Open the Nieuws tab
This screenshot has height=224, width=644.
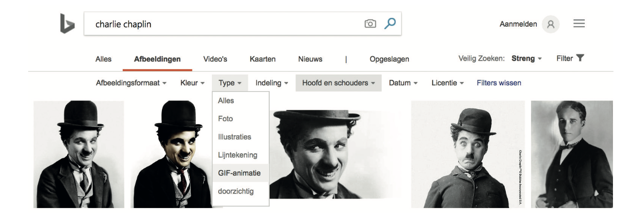pos(310,59)
